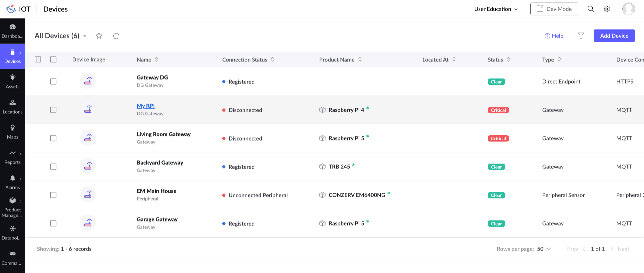Tick the select-all checkbox in header

click(53, 59)
